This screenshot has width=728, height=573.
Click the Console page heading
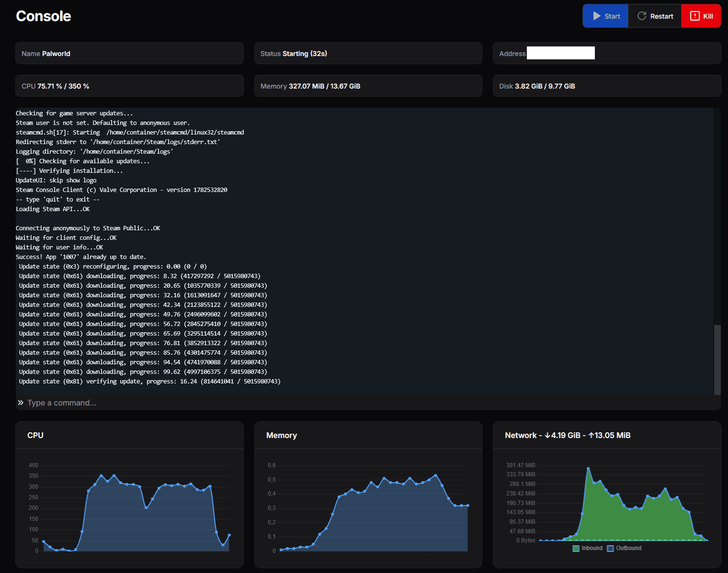pyautogui.click(x=44, y=16)
